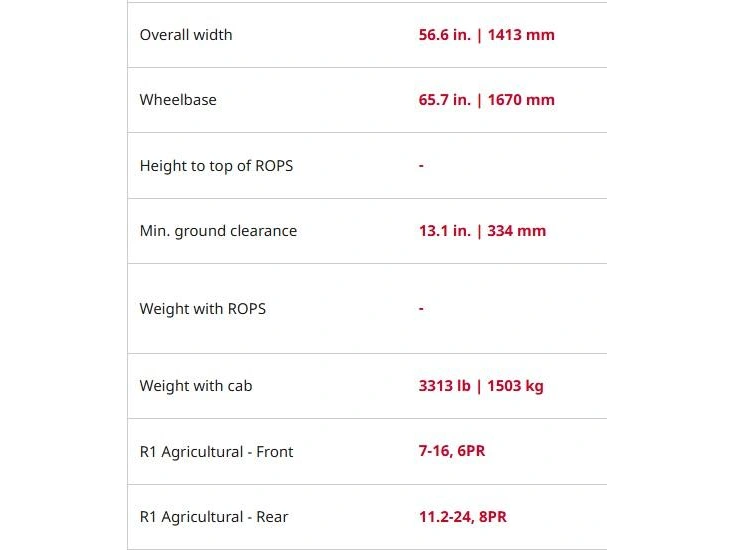Select the '56.6 in.' overall width value

point(444,35)
